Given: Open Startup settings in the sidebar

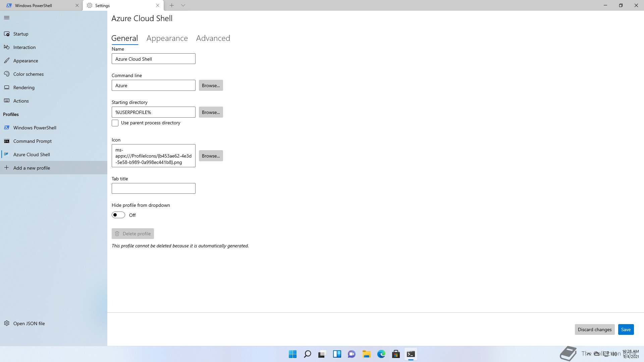Looking at the screenshot, I should click(x=21, y=34).
